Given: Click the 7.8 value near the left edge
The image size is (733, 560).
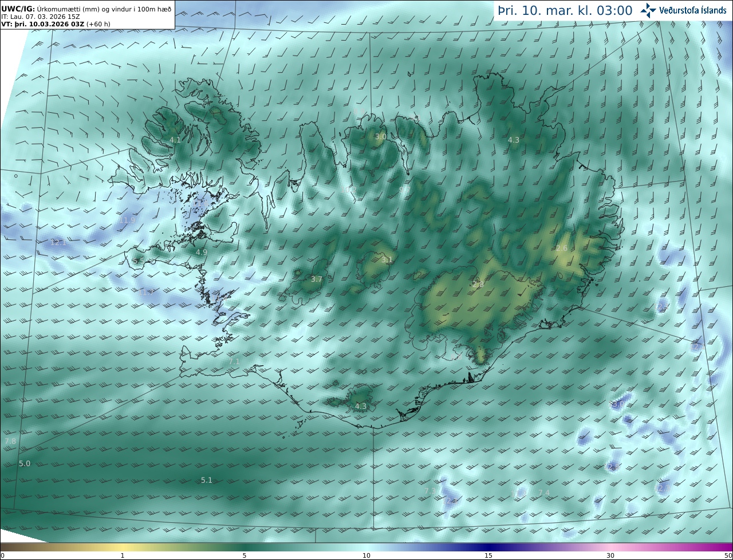Looking at the screenshot, I should click(x=10, y=441).
